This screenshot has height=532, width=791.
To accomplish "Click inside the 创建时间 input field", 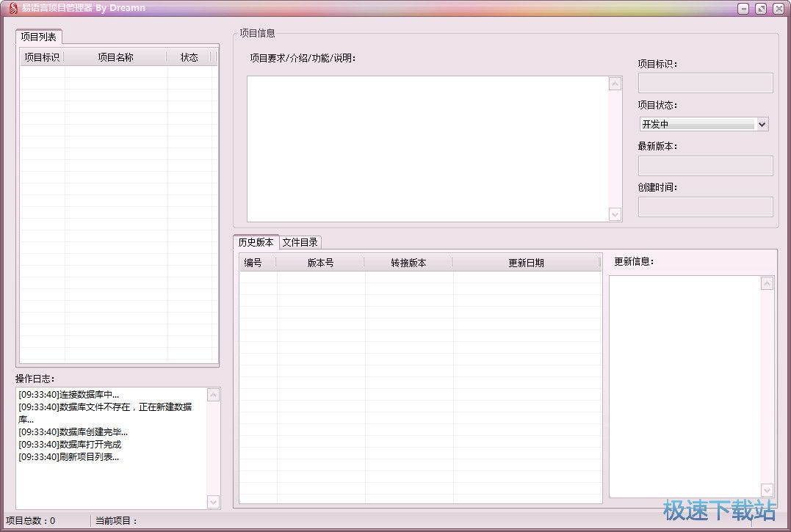I will click(x=704, y=206).
